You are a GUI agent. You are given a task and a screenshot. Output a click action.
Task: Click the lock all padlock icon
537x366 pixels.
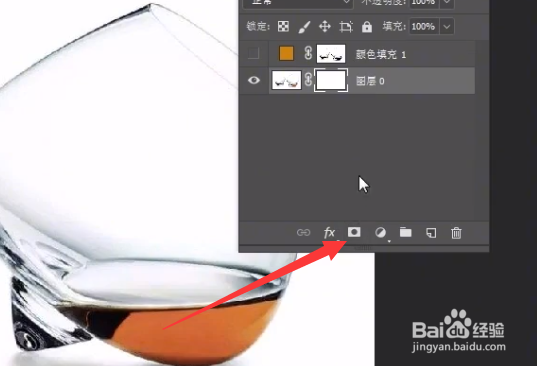pyautogui.click(x=367, y=27)
